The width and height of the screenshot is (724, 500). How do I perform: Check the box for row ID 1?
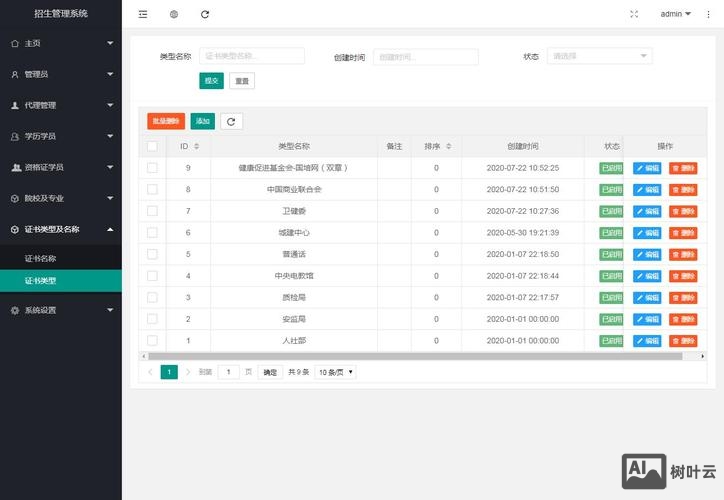(152, 341)
